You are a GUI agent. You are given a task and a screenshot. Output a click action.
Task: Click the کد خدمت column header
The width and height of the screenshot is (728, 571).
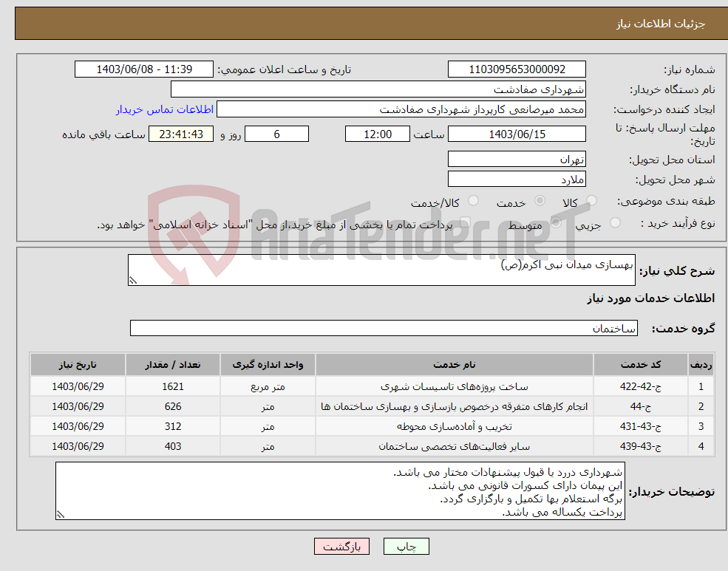coord(640,365)
